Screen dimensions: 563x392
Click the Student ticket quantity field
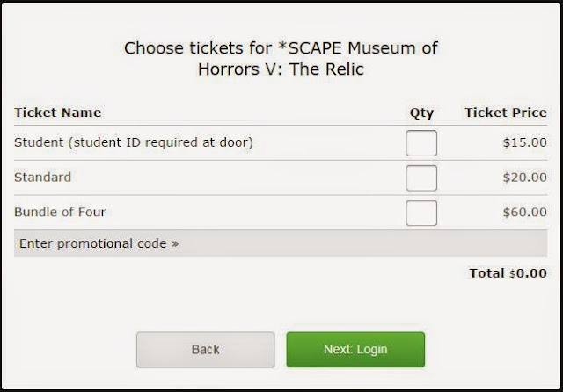click(421, 142)
